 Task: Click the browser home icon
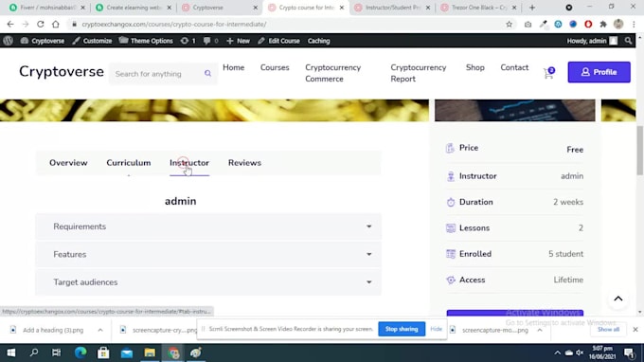[56, 25]
